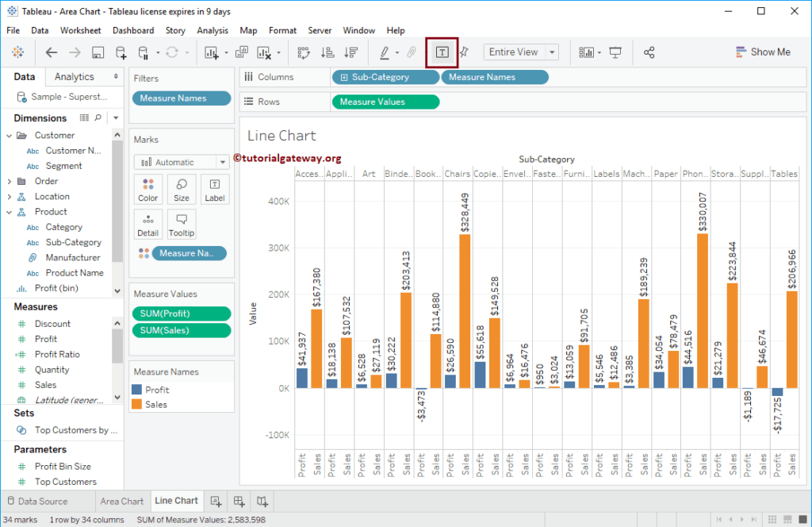The width and height of the screenshot is (812, 527).
Task: Select Top Customers by Profit set
Action: [x=75, y=430]
